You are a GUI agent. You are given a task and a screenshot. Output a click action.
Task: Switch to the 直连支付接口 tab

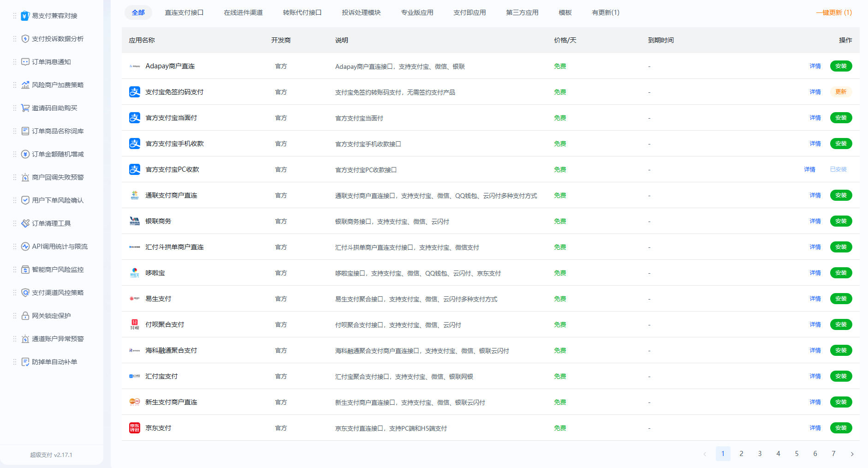184,12
